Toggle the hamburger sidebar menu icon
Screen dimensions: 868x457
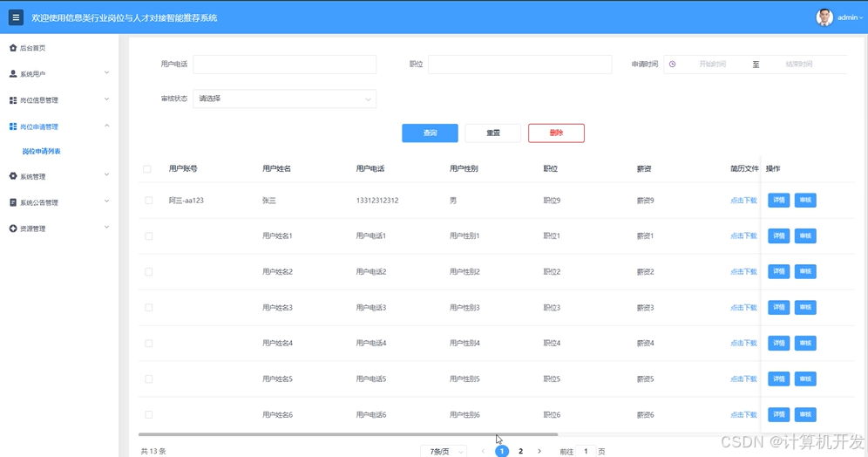point(16,17)
